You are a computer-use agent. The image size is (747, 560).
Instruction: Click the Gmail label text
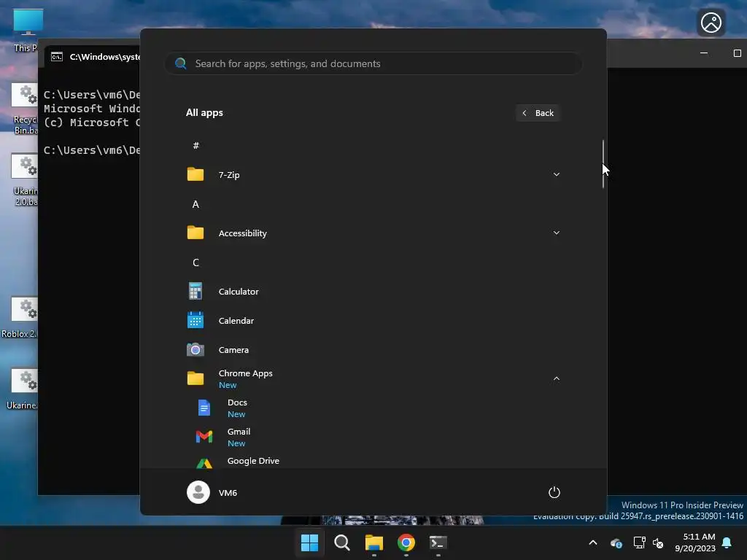coord(239,432)
